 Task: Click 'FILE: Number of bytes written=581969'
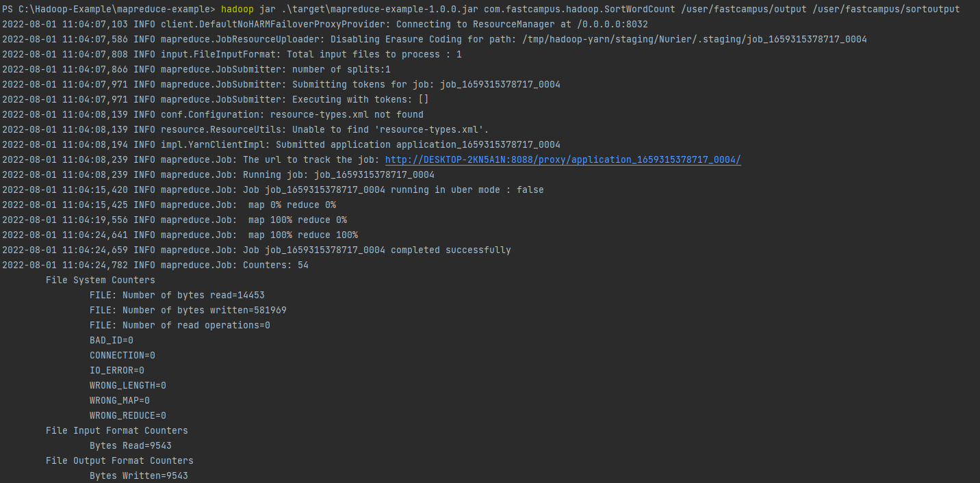click(x=188, y=310)
